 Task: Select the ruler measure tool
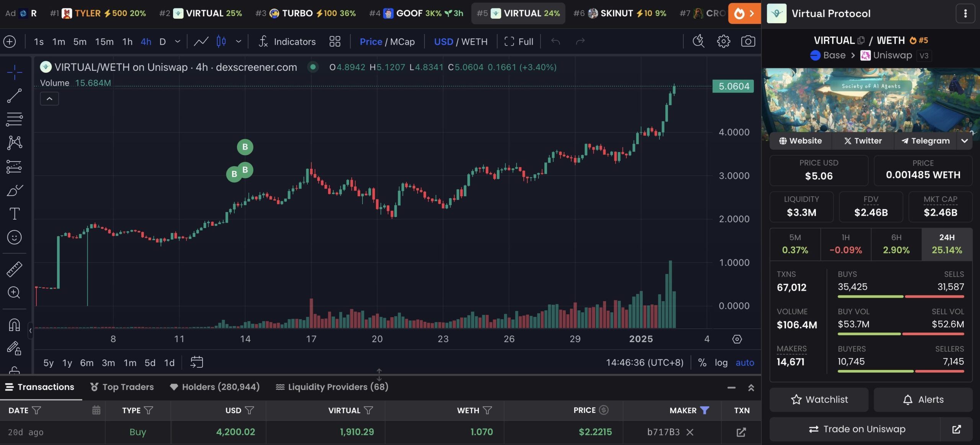click(x=15, y=269)
